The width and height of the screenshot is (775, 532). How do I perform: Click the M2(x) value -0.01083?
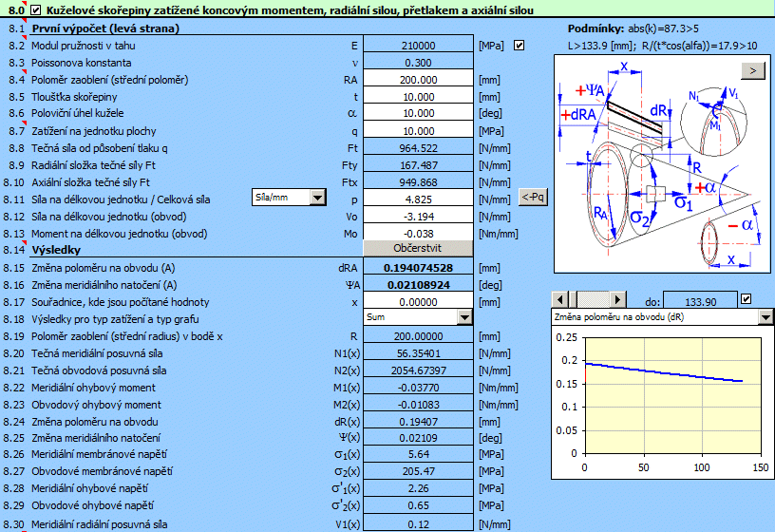418,405
